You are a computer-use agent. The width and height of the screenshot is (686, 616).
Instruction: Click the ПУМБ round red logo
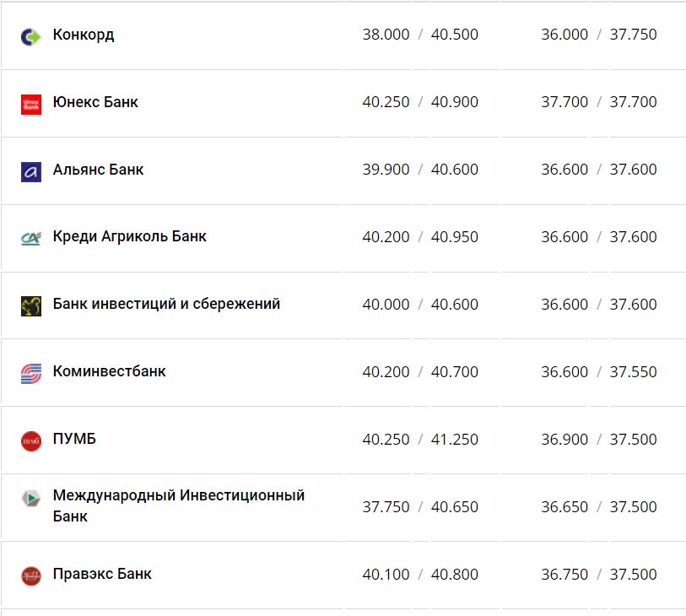click(x=31, y=440)
